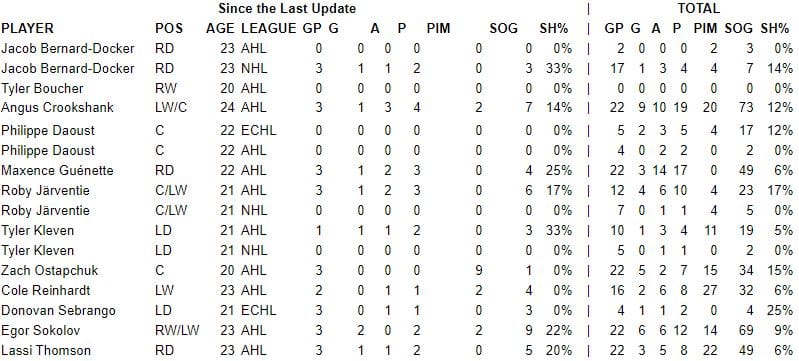Select player name Maxence Guénette

(x=57, y=170)
